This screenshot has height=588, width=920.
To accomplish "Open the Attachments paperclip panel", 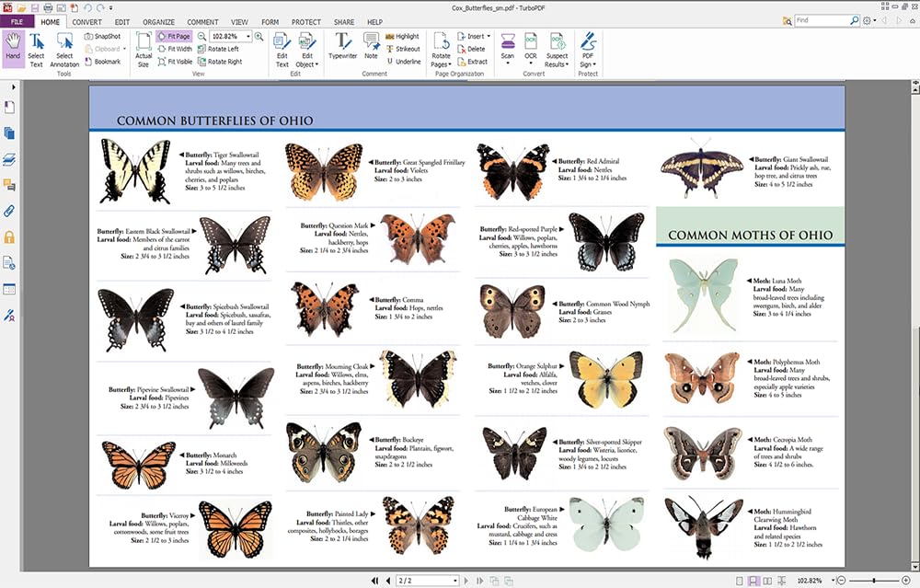I will pos(9,211).
